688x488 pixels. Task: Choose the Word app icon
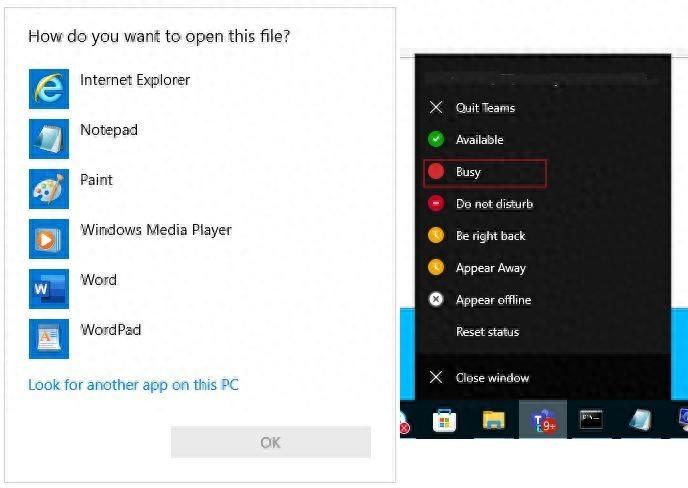[49, 289]
